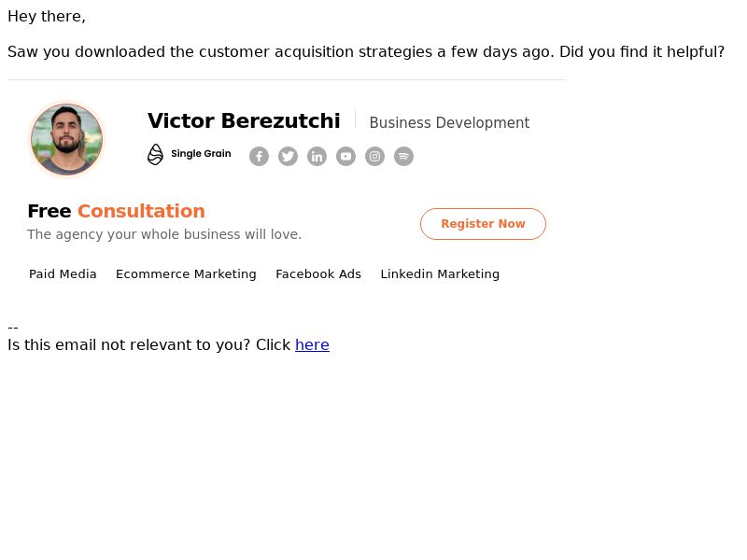Open the Twitter social icon
The width and height of the screenshot is (747, 560).
click(x=288, y=156)
